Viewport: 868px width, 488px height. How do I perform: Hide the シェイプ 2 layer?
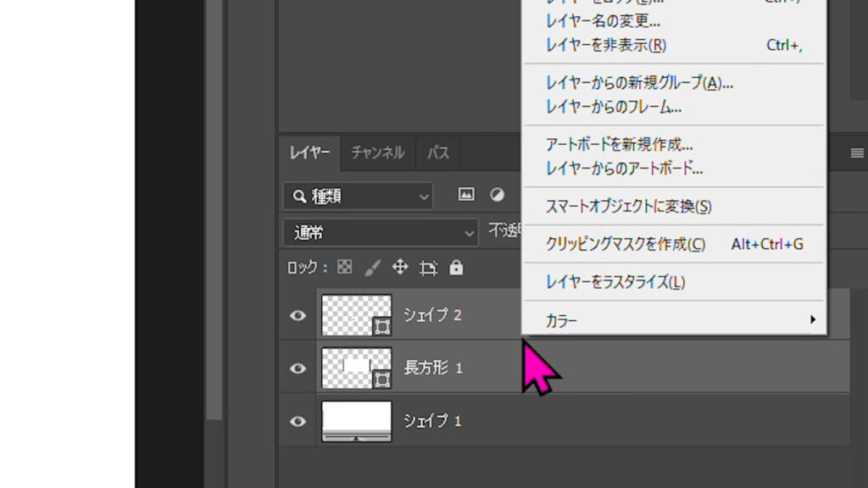coord(298,315)
